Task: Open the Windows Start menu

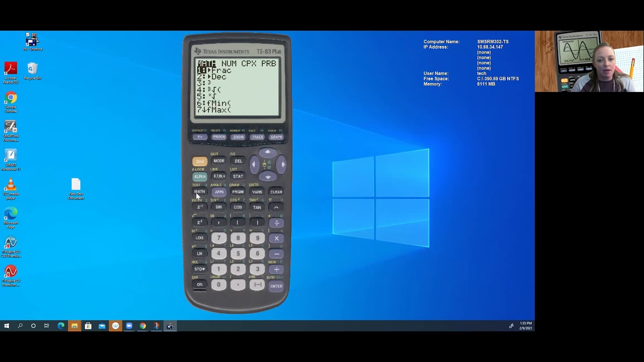Action: (7, 326)
